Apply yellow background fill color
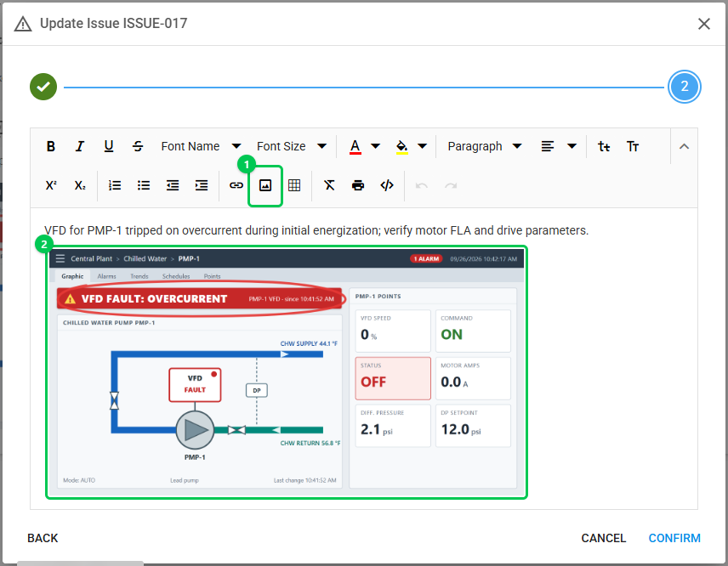The image size is (728, 566). 402,147
